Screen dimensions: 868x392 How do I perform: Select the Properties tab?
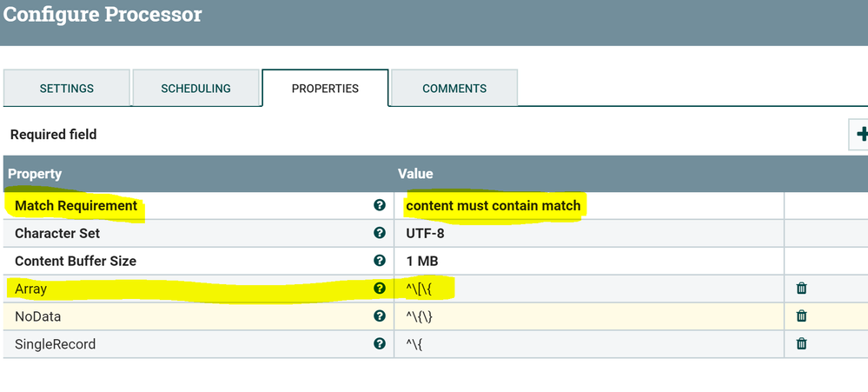coord(325,89)
